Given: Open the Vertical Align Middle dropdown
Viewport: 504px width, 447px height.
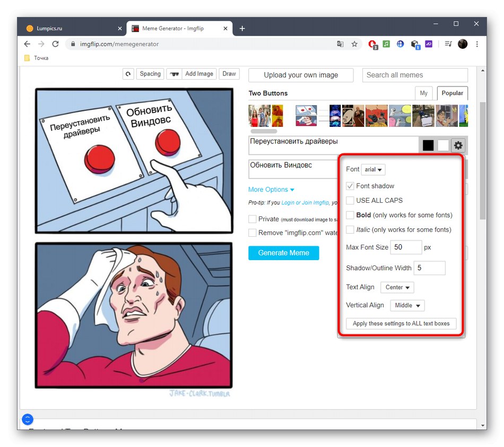Looking at the screenshot, I should tap(407, 305).
